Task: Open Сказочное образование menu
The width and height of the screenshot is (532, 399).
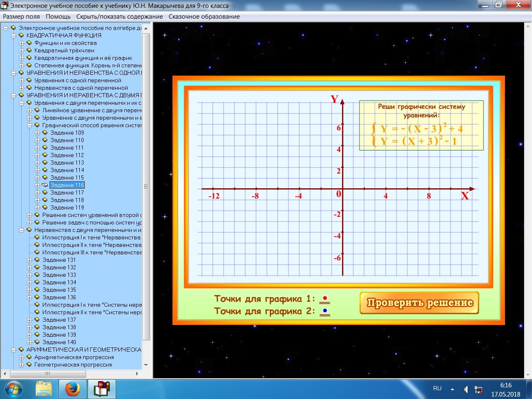Action: [x=204, y=17]
